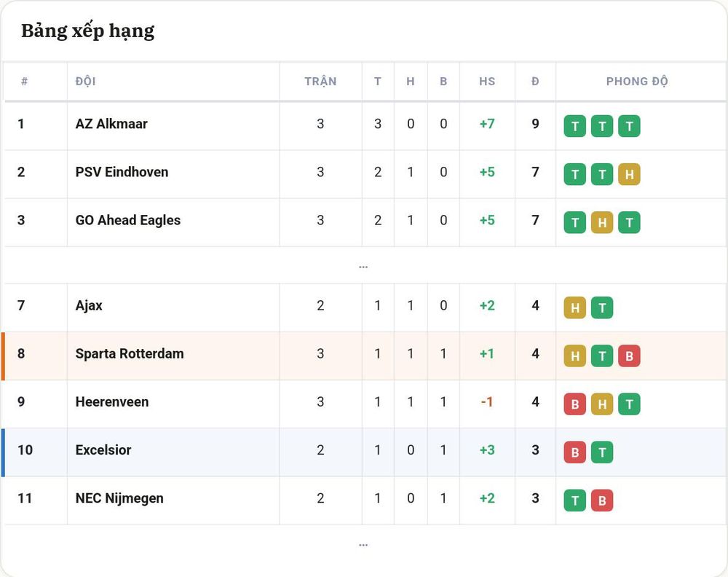Open the Excelsior team link

pos(103,450)
